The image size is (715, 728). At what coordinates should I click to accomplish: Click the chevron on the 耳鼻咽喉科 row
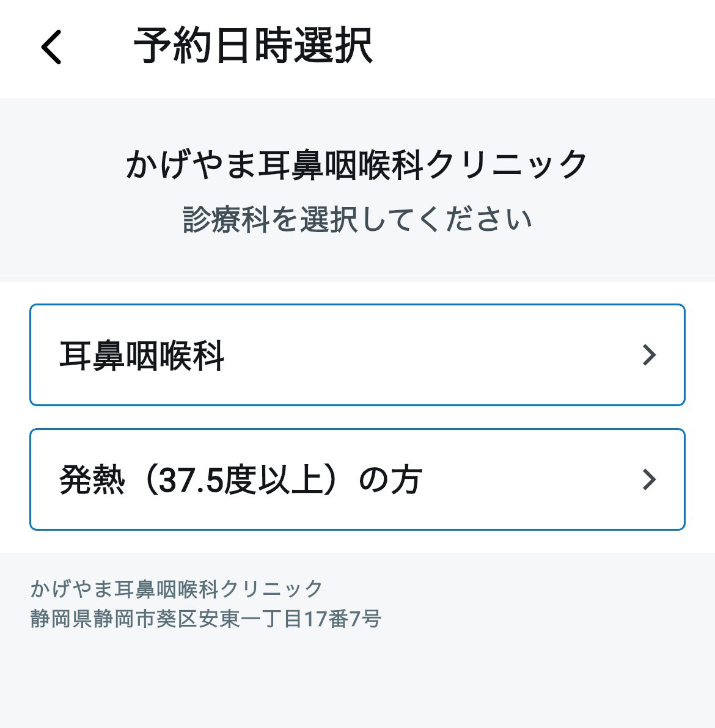coord(649,355)
